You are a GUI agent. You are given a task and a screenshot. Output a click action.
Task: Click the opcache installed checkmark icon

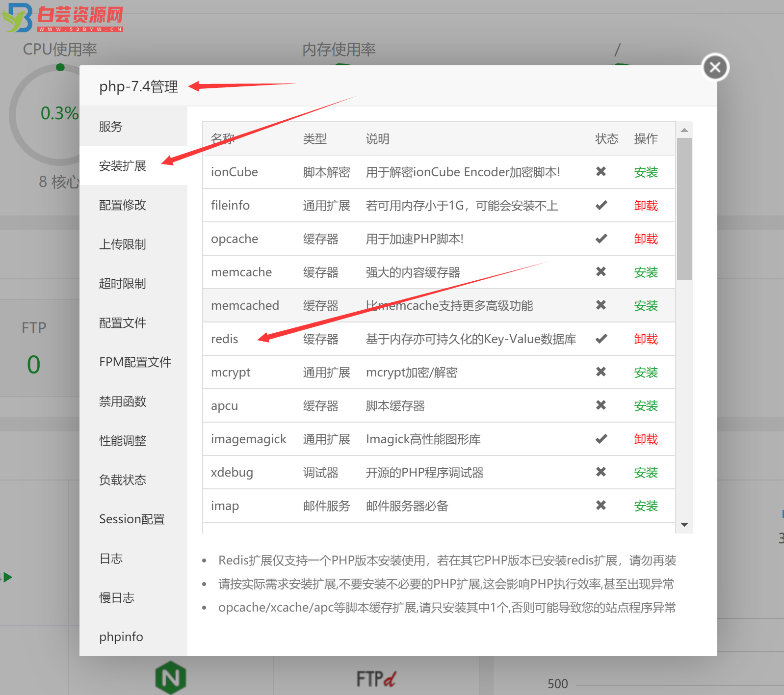(601, 239)
